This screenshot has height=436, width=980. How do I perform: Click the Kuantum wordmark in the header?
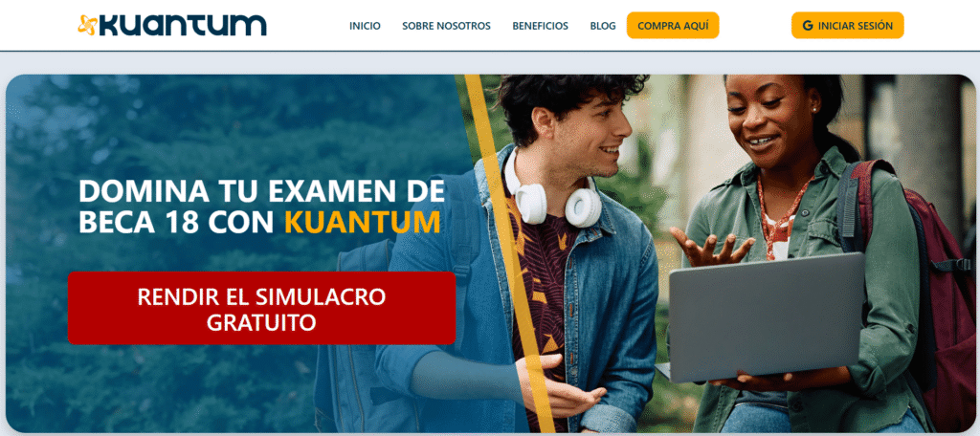pos(183,25)
